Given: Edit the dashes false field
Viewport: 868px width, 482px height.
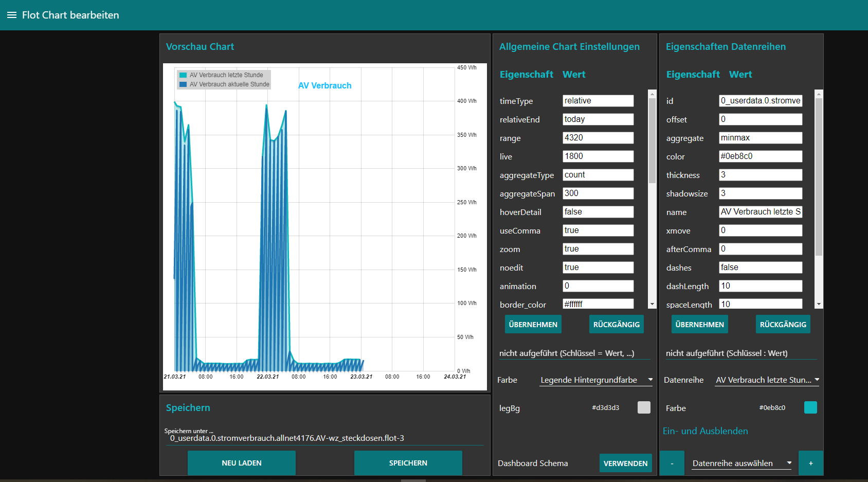Looking at the screenshot, I should tap(761, 267).
